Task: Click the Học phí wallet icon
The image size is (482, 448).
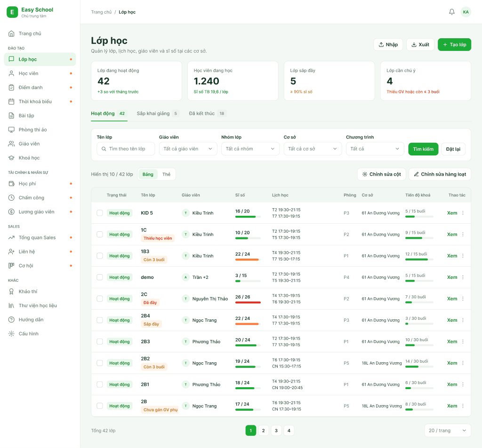Action: coord(11,184)
